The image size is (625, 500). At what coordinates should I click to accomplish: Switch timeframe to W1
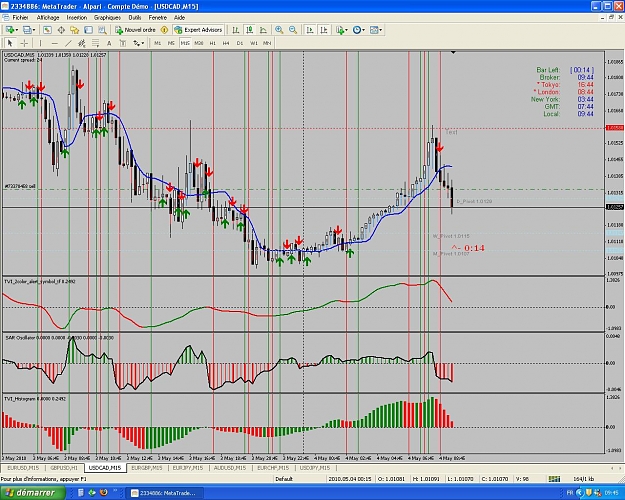point(254,43)
